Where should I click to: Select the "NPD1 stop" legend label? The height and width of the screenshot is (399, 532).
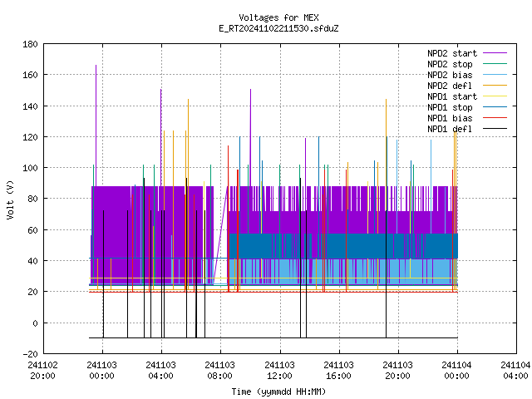450,107
